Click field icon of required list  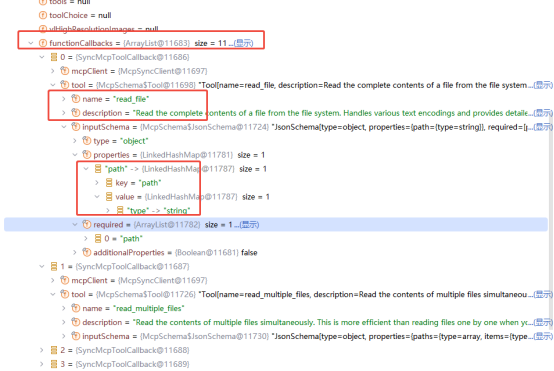(x=87, y=224)
